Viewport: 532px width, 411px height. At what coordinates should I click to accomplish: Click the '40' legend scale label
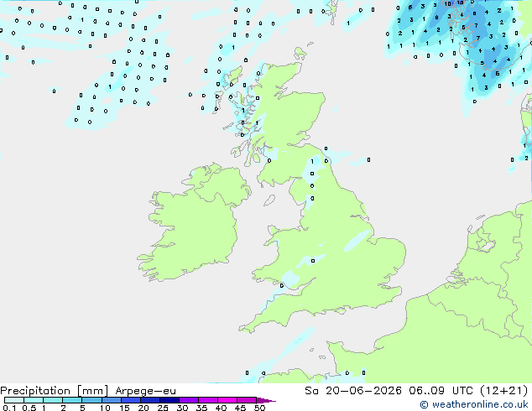221,408
